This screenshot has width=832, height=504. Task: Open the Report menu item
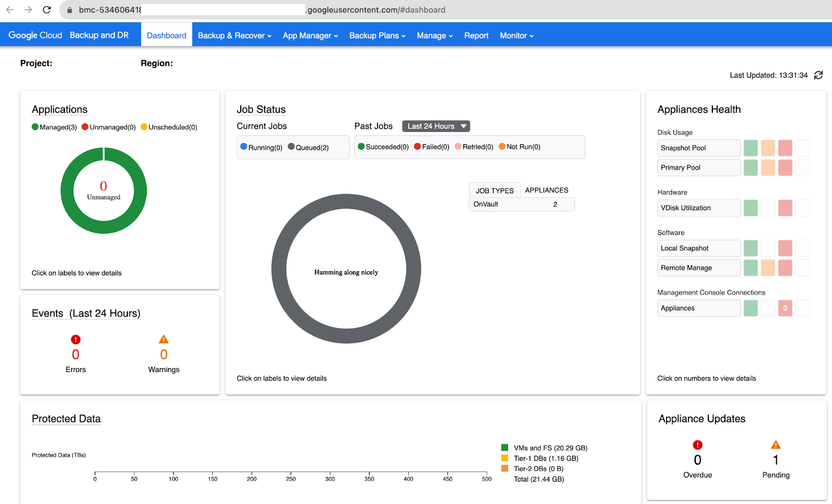coord(476,35)
